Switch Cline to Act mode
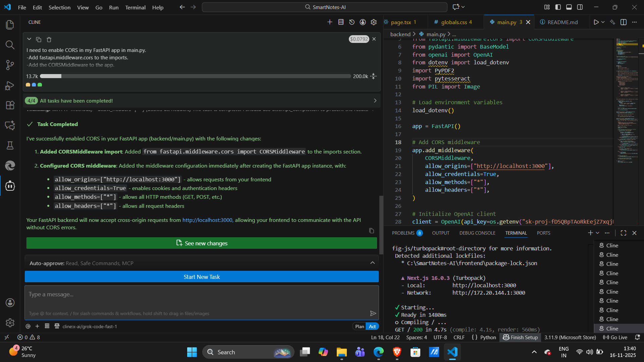644x362 pixels. pos(372,326)
